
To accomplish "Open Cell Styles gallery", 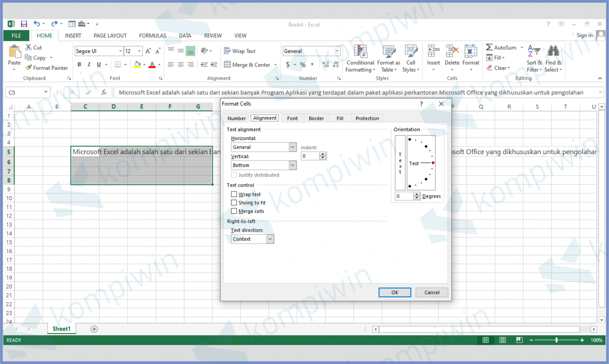I will click(411, 59).
